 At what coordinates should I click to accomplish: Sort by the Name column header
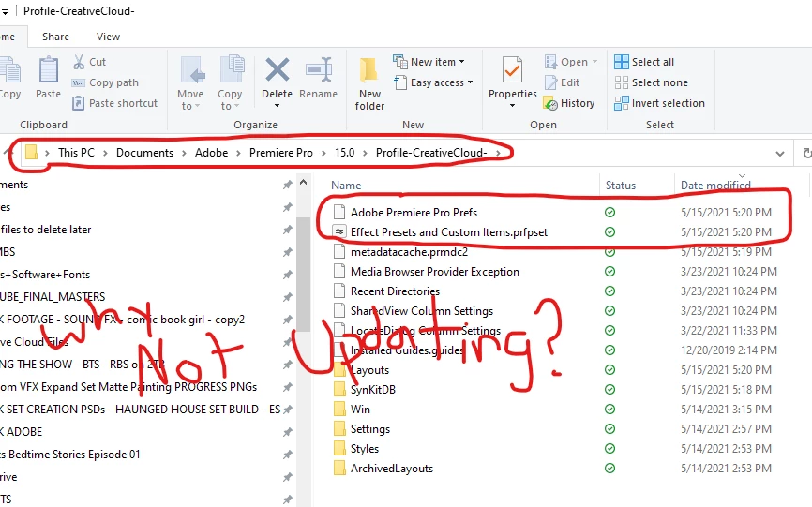346,186
